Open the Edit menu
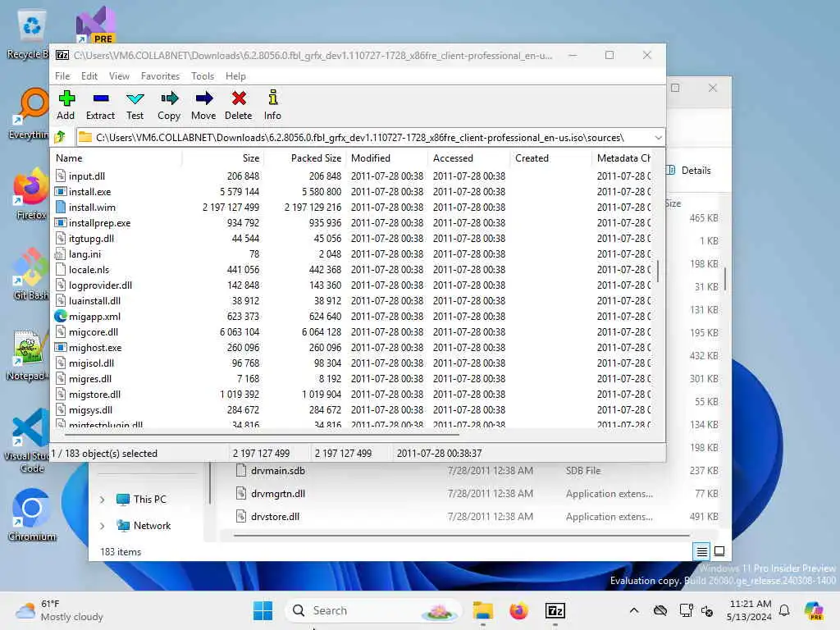This screenshot has width=840, height=630. pos(89,76)
